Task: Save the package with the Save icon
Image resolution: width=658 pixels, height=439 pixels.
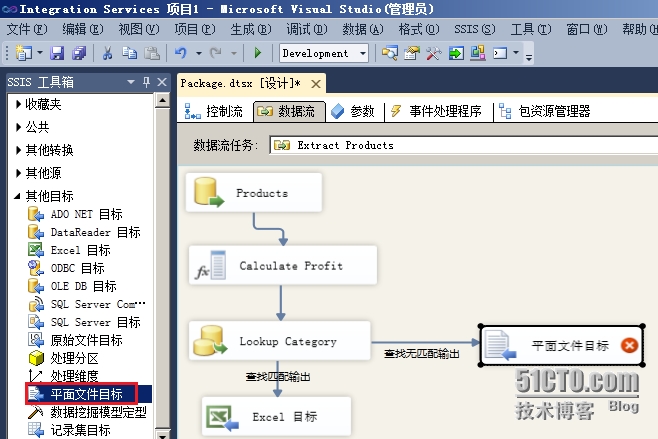Action: coord(57,53)
